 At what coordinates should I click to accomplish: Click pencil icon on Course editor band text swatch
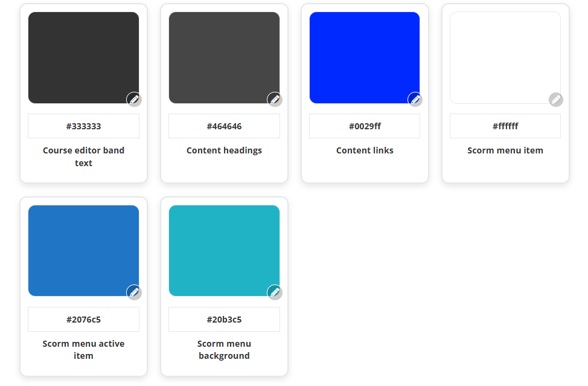(134, 100)
